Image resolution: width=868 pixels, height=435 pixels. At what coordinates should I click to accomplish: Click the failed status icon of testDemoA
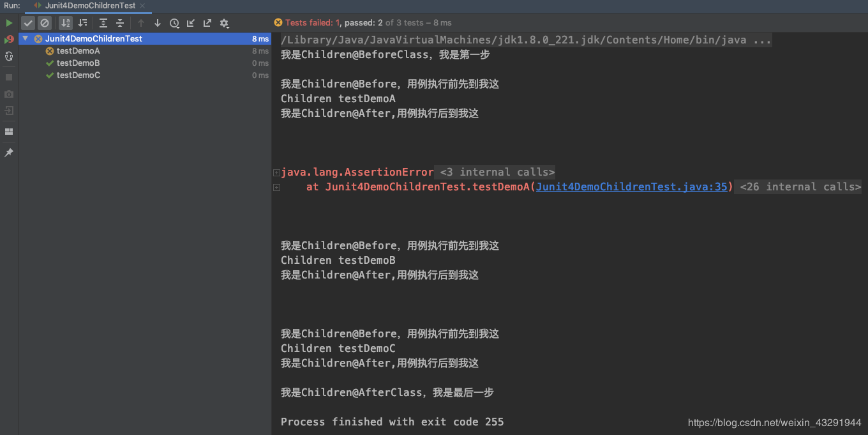(x=50, y=51)
